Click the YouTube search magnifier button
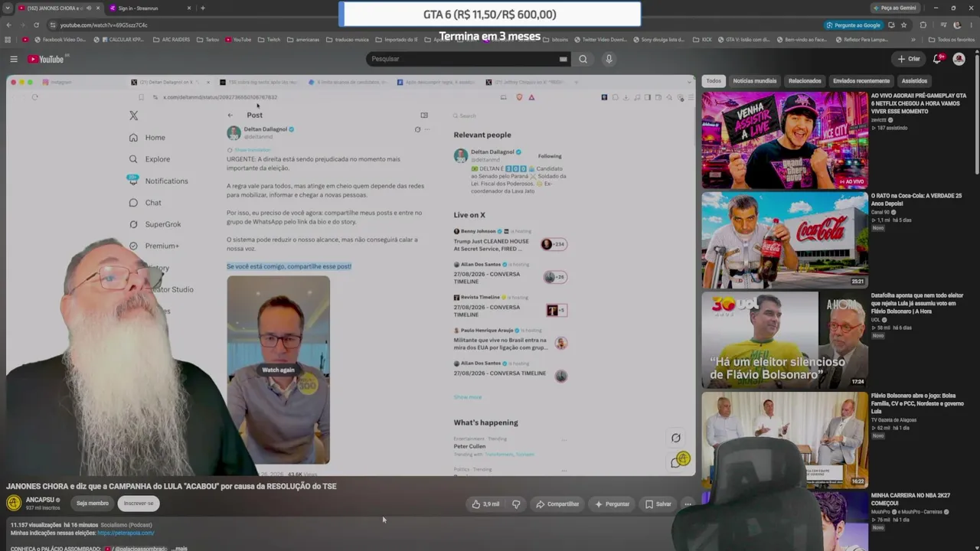 pyautogui.click(x=583, y=59)
